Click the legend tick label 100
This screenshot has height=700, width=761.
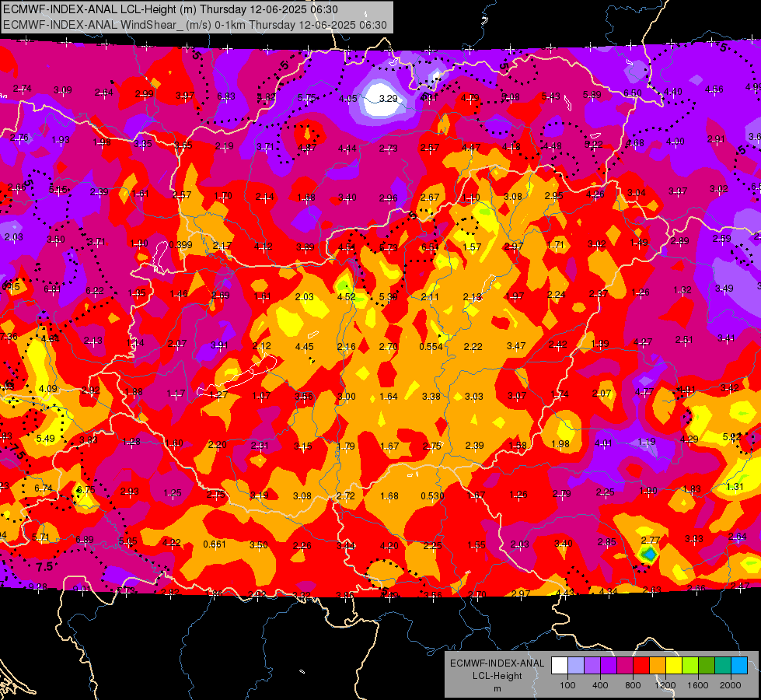[567, 685]
